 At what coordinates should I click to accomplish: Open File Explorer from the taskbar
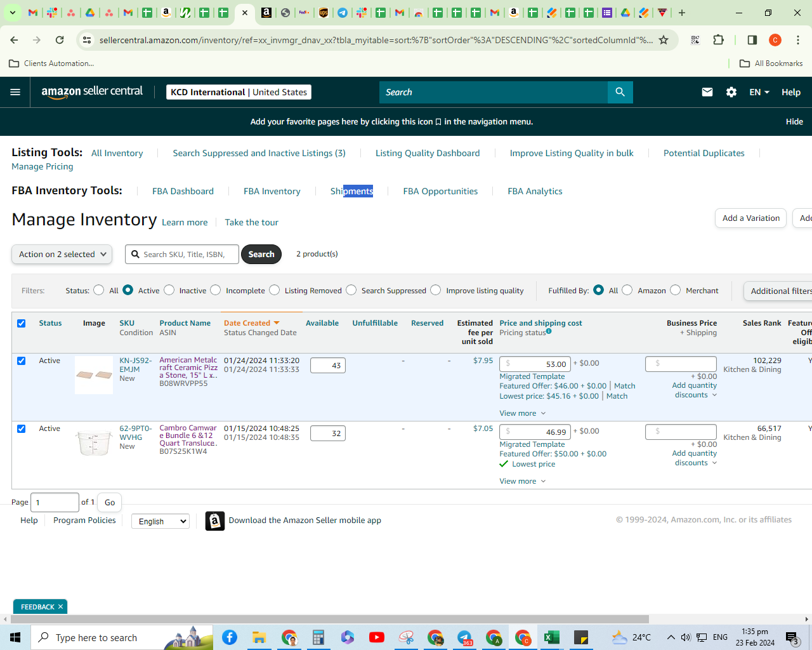click(x=259, y=637)
